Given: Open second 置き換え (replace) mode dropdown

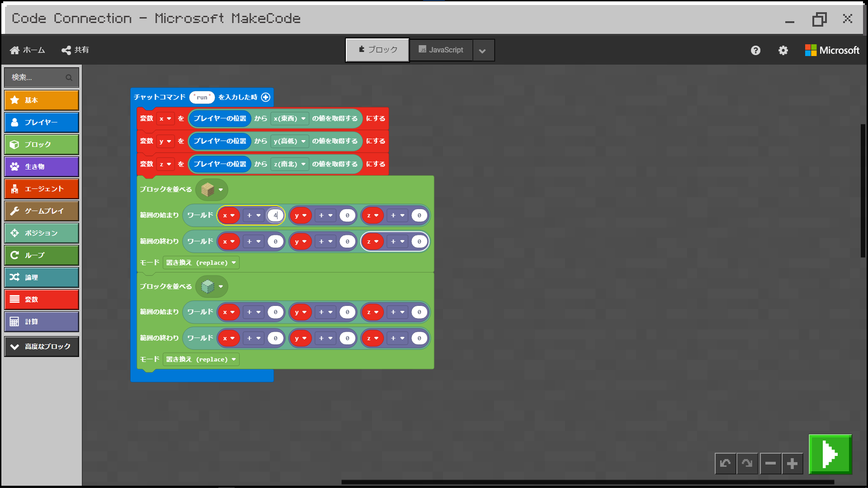Looking at the screenshot, I should point(201,359).
